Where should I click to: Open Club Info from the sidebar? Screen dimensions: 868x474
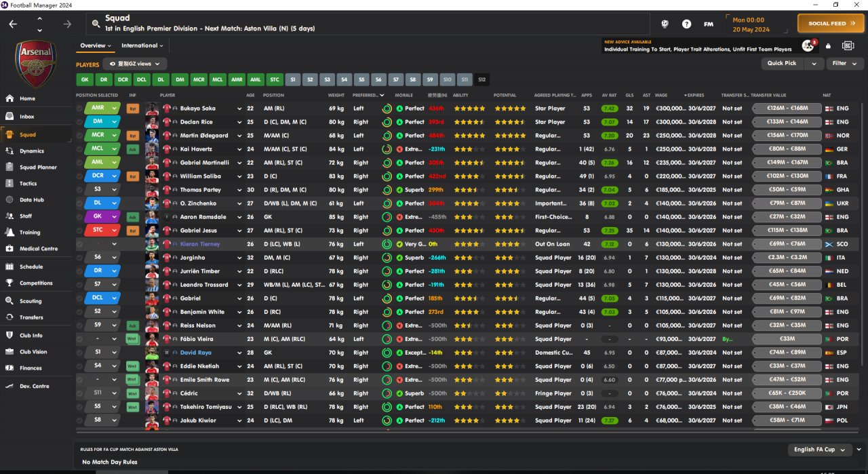click(x=36, y=336)
